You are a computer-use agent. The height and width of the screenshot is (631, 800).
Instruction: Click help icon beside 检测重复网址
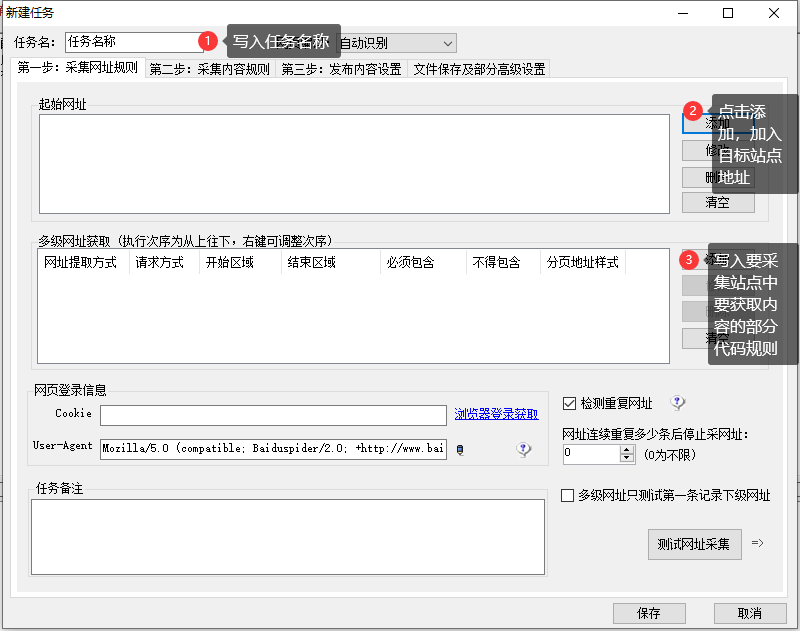pos(677,403)
